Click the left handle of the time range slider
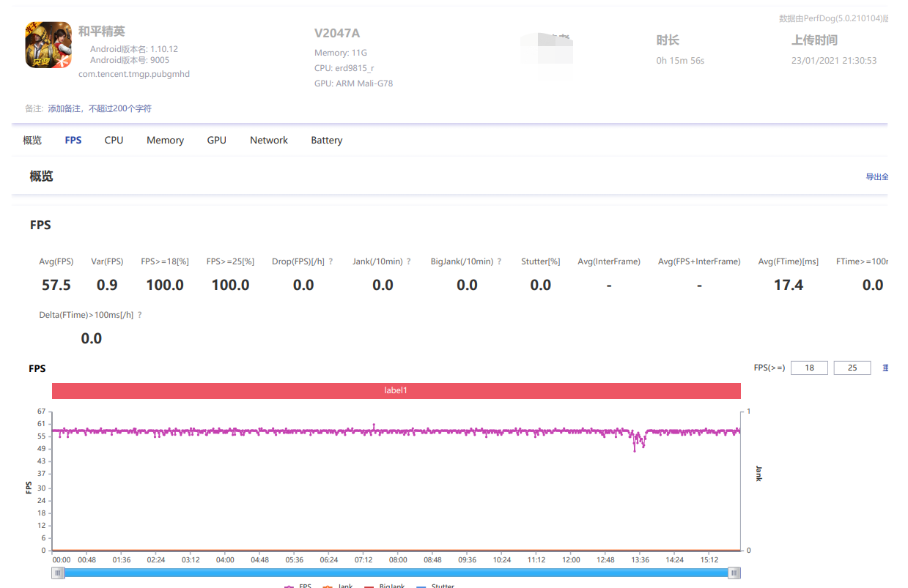 point(58,573)
